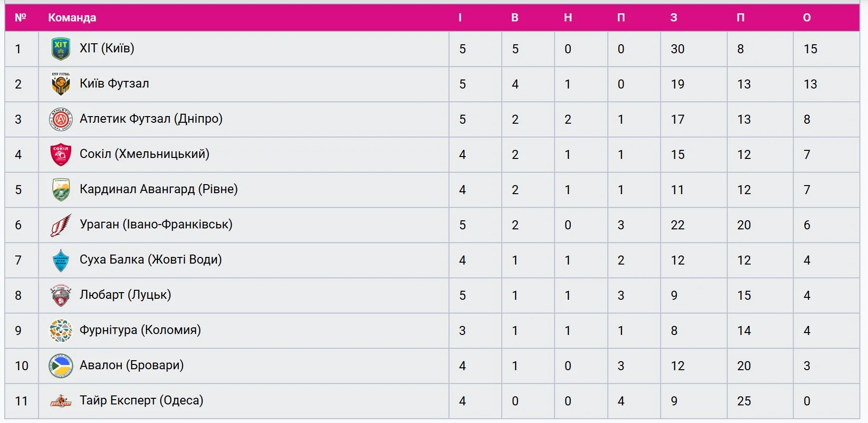Click the О points column header
This screenshot has height=423, width=868.
coord(807,18)
